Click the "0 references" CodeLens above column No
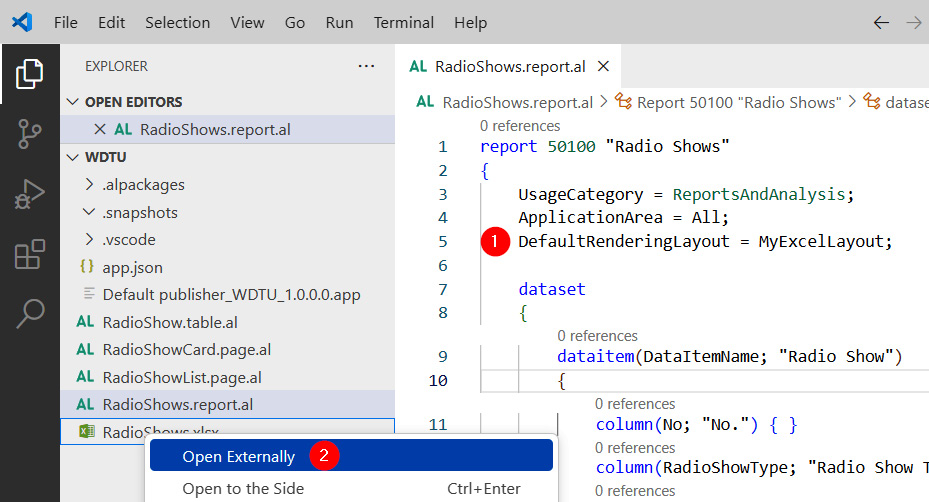The height and width of the screenshot is (502, 929). [635, 404]
